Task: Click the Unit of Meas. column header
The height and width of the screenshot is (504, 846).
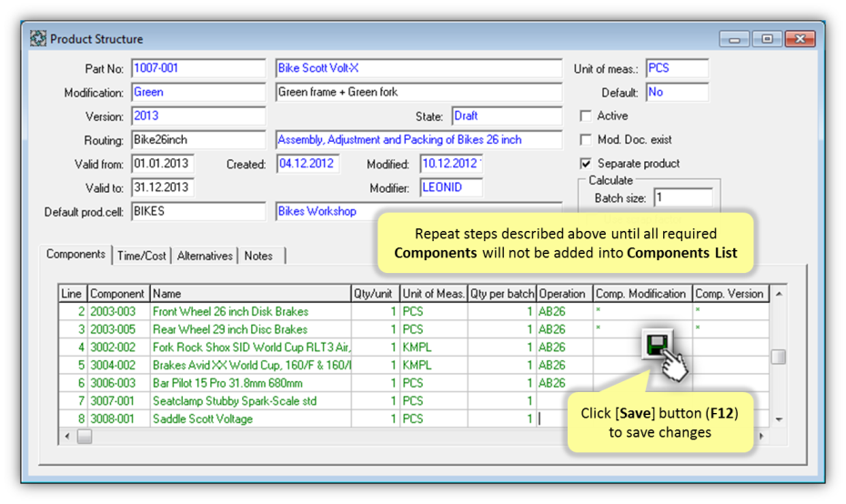Action: [433, 294]
